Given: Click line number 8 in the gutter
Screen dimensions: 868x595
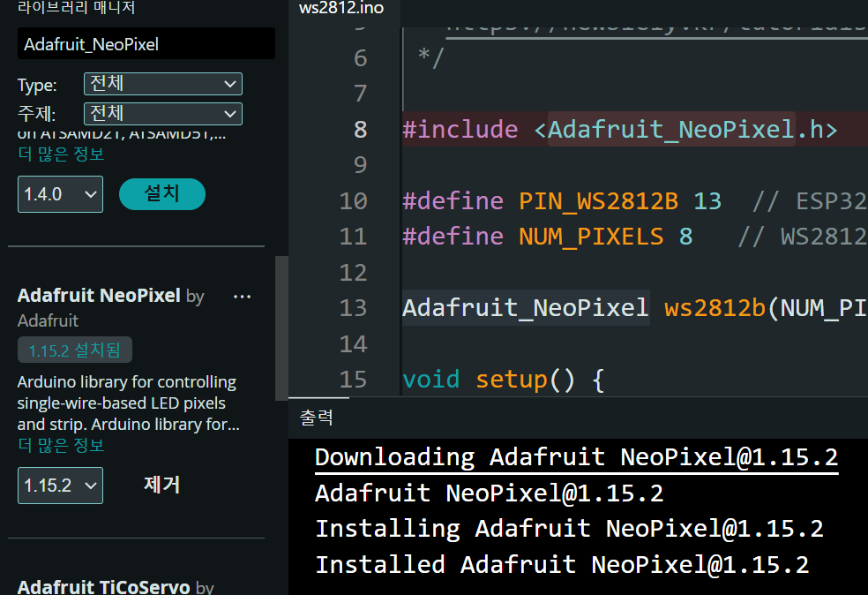Looking at the screenshot, I should [x=361, y=130].
